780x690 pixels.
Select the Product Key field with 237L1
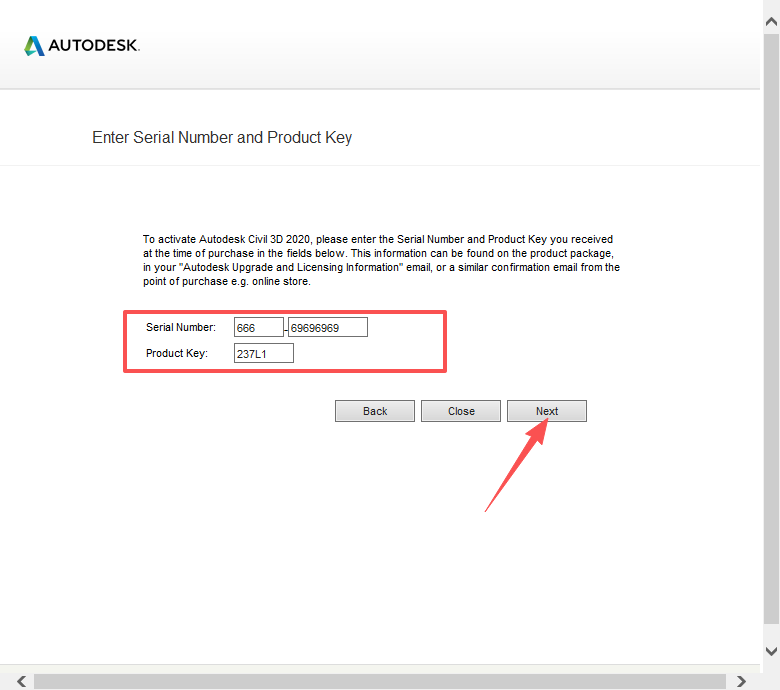tap(263, 353)
